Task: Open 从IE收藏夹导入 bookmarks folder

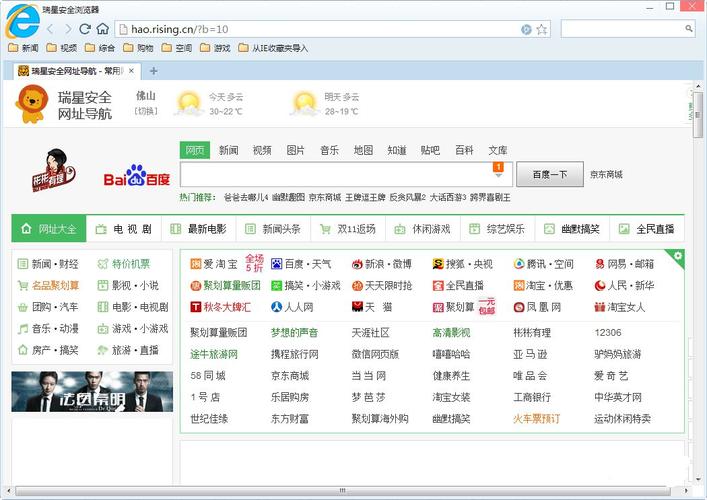Action: tap(273, 48)
